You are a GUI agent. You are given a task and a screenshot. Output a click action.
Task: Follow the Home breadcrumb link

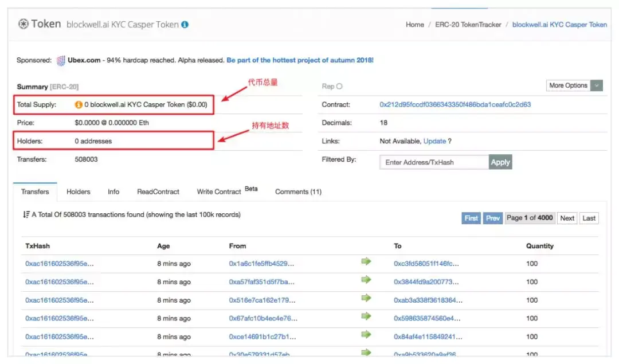[x=415, y=25]
